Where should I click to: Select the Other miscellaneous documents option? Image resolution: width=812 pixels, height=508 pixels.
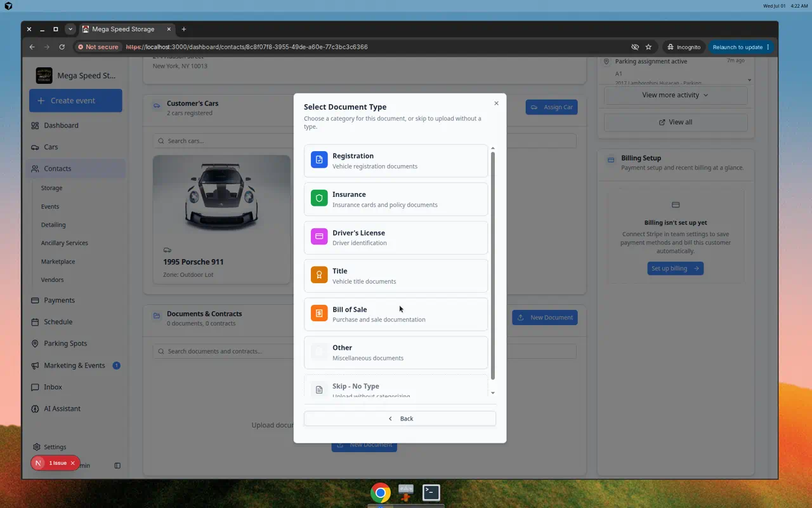click(x=396, y=352)
